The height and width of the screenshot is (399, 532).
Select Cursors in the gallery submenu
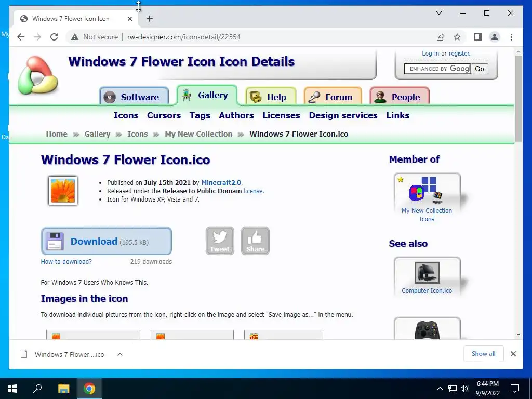[x=164, y=115]
